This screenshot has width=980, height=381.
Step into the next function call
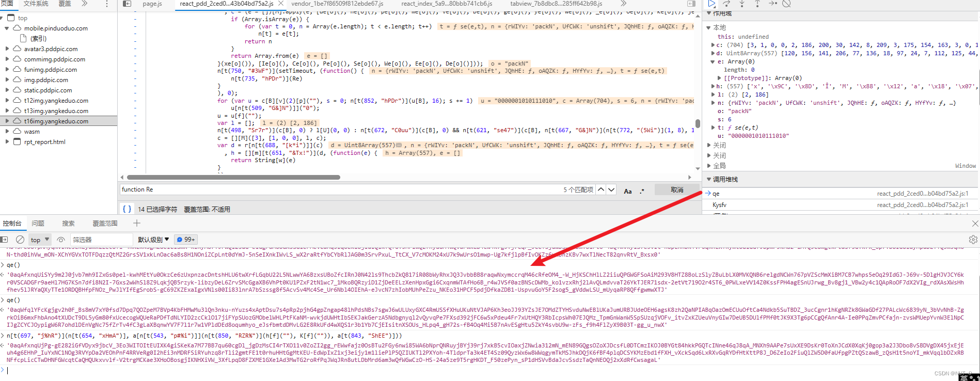pos(742,4)
